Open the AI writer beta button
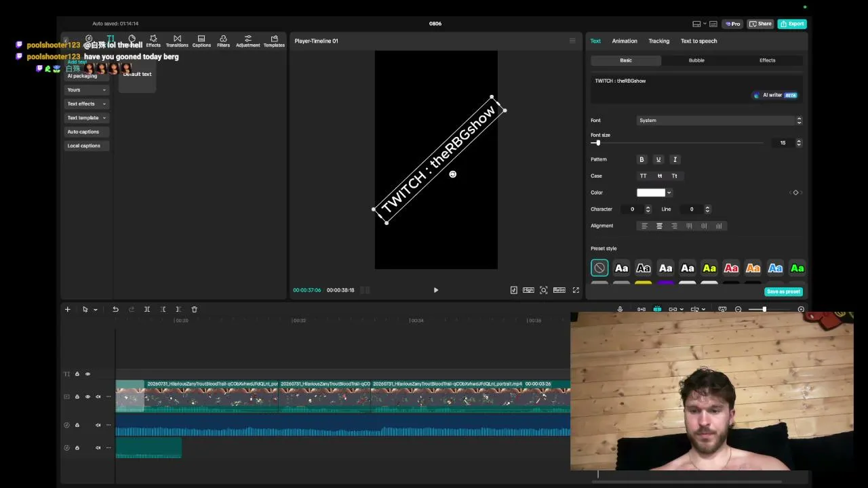The width and height of the screenshot is (868, 488). pyautogui.click(x=775, y=96)
